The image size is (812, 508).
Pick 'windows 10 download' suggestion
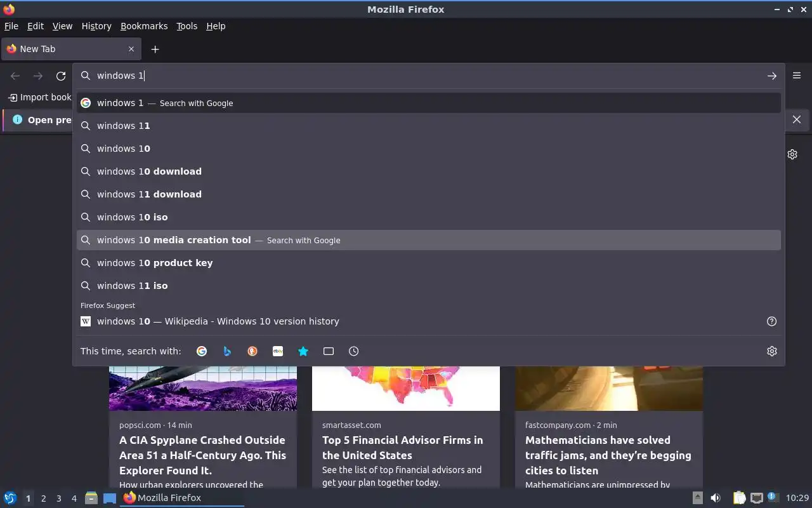click(x=429, y=171)
